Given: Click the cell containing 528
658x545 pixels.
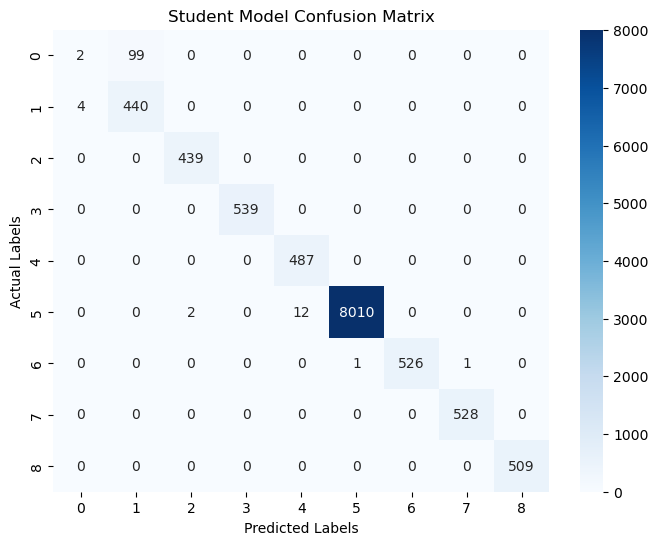Looking at the screenshot, I should [466, 413].
